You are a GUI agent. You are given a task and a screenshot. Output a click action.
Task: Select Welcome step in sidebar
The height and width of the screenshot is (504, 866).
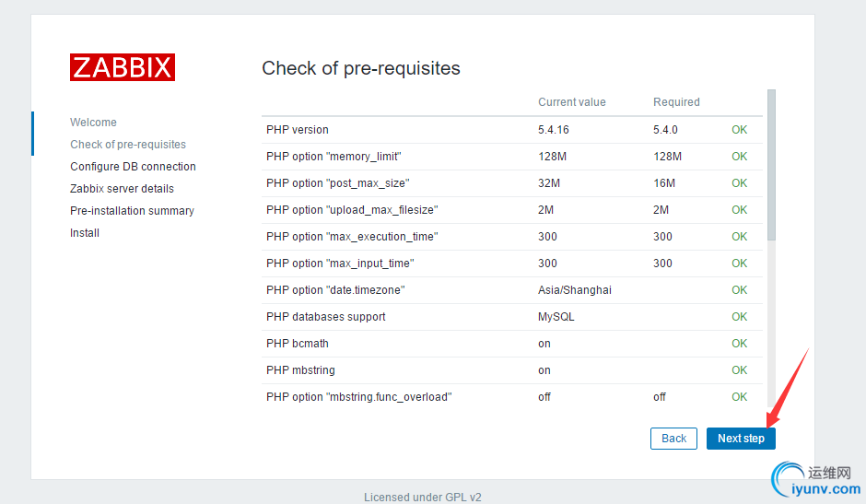[x=93, y=123]
